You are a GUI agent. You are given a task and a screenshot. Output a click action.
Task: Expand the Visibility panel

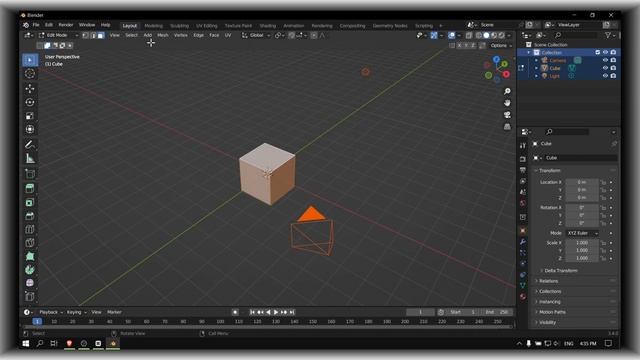(547, 322)
